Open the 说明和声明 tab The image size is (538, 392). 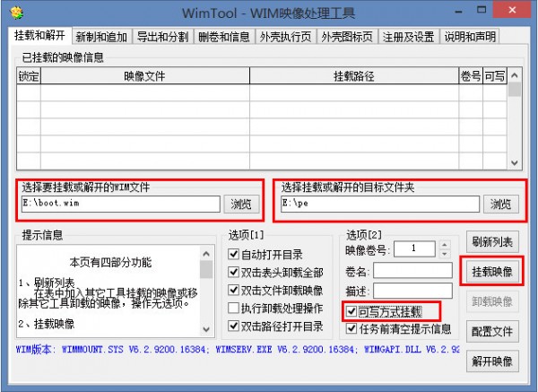coord(470,37)
